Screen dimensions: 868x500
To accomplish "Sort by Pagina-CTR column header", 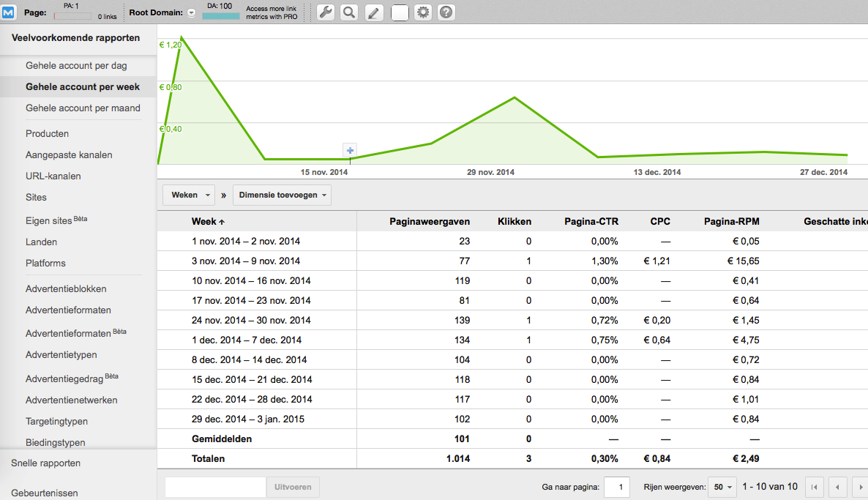I will point(591,222).
